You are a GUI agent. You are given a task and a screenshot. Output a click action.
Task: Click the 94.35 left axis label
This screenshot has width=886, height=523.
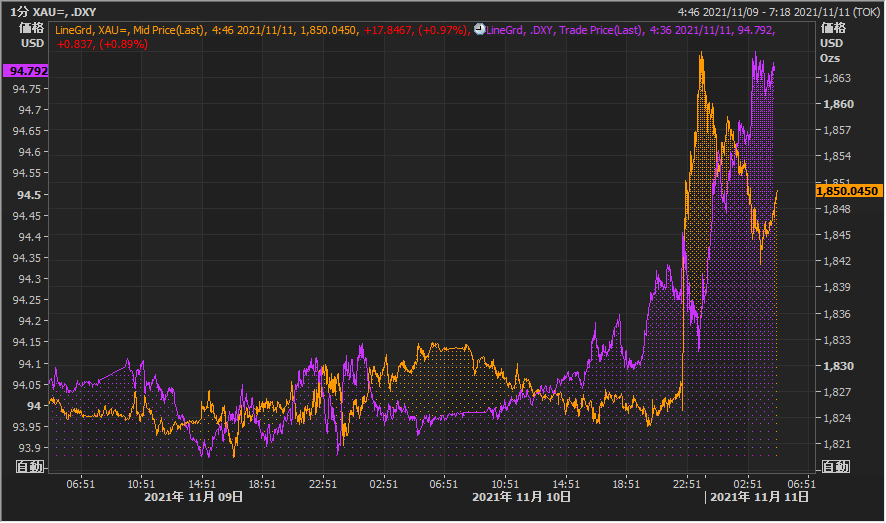(x=27, y=258)
